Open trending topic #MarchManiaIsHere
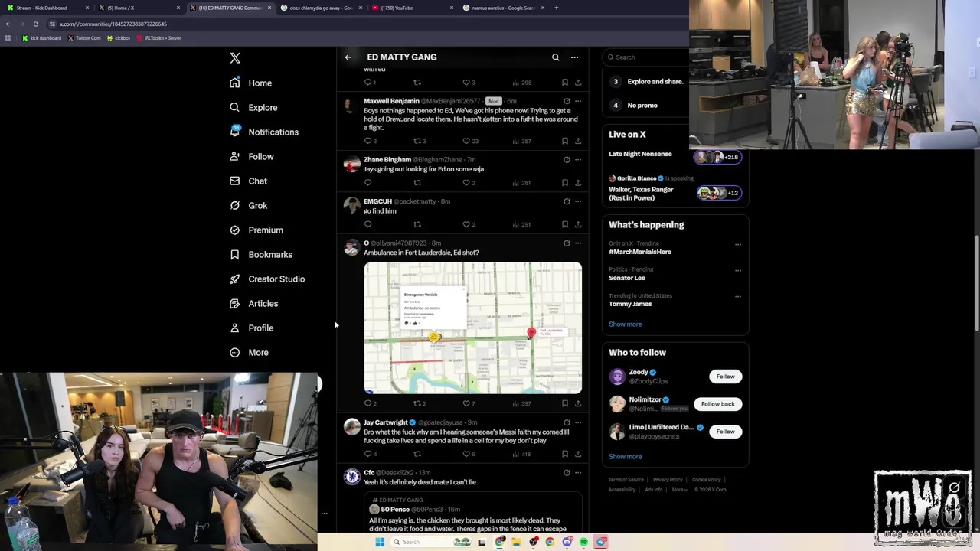This screenshot has width=980, height=551. 640,252
